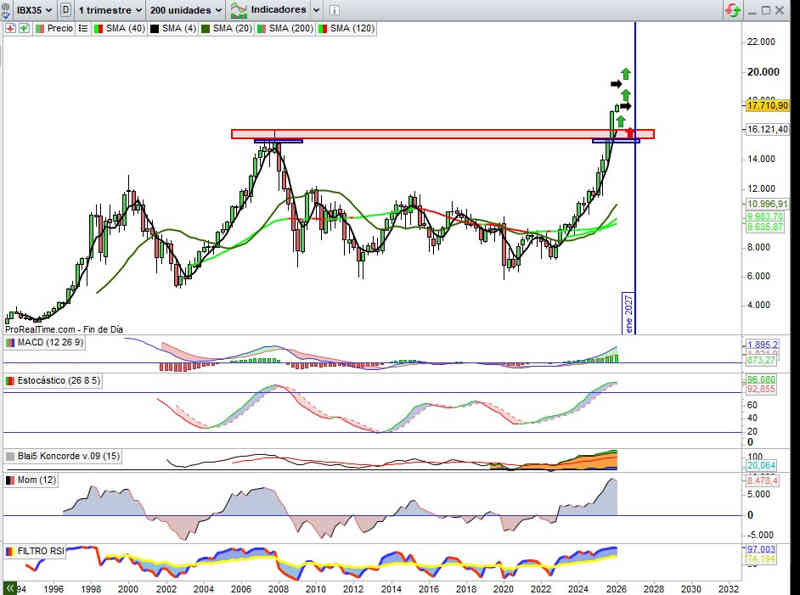Image resolution: width=800 pixels, height=595 pixels.
Task: Click the green plus icon in legend bar
Action: [21, 29]
